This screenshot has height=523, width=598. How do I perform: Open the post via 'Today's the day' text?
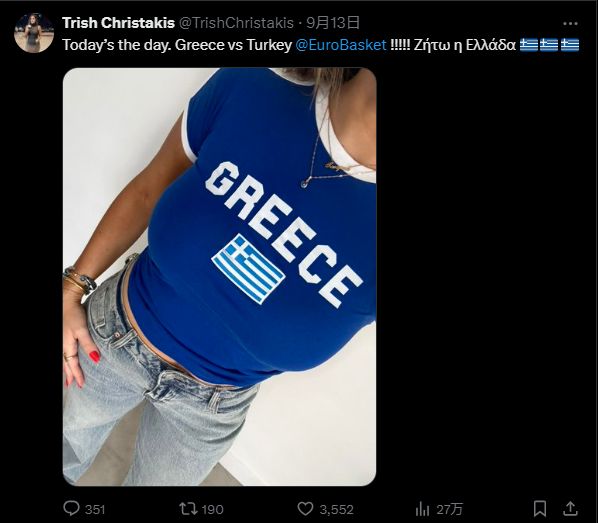point(117,45)
